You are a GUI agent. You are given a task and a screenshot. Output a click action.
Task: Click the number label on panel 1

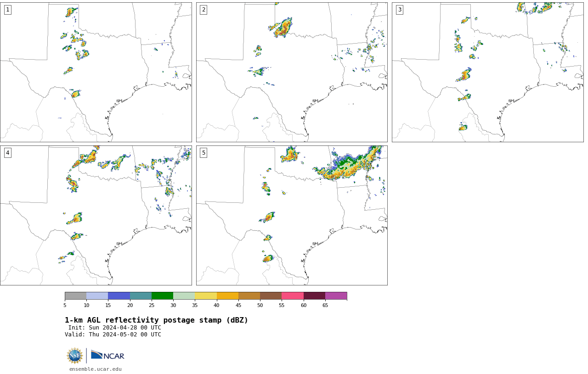[x=8, y=10]
